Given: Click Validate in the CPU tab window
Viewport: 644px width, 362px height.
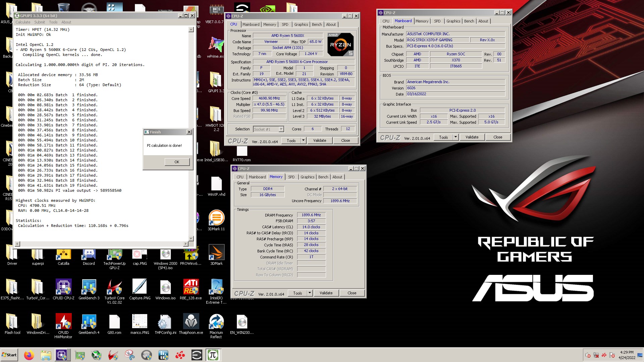Looking at the screenshot, I should coord(320,140).
